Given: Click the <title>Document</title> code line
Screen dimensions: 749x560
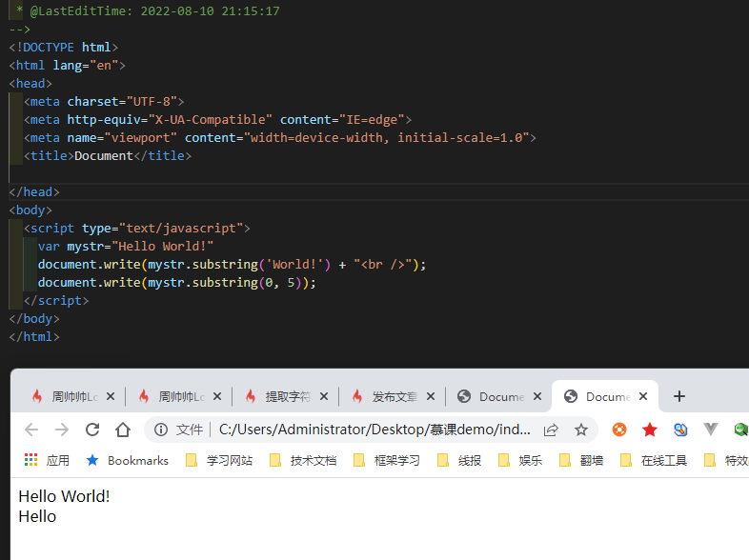Looking at the screenshot, I should [x=108, y=155].
